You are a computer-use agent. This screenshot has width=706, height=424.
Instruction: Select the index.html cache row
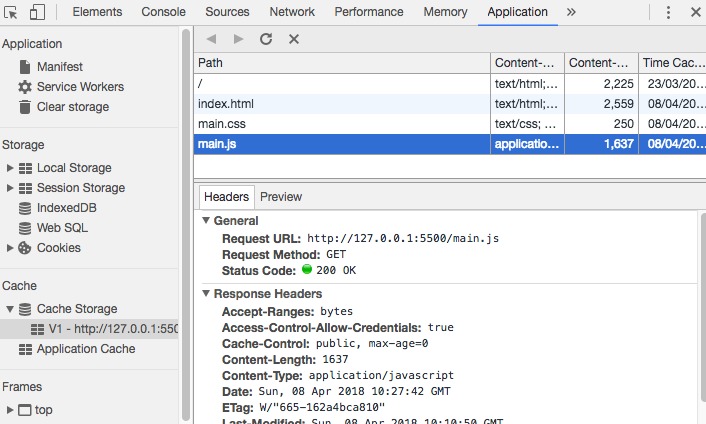450,104
